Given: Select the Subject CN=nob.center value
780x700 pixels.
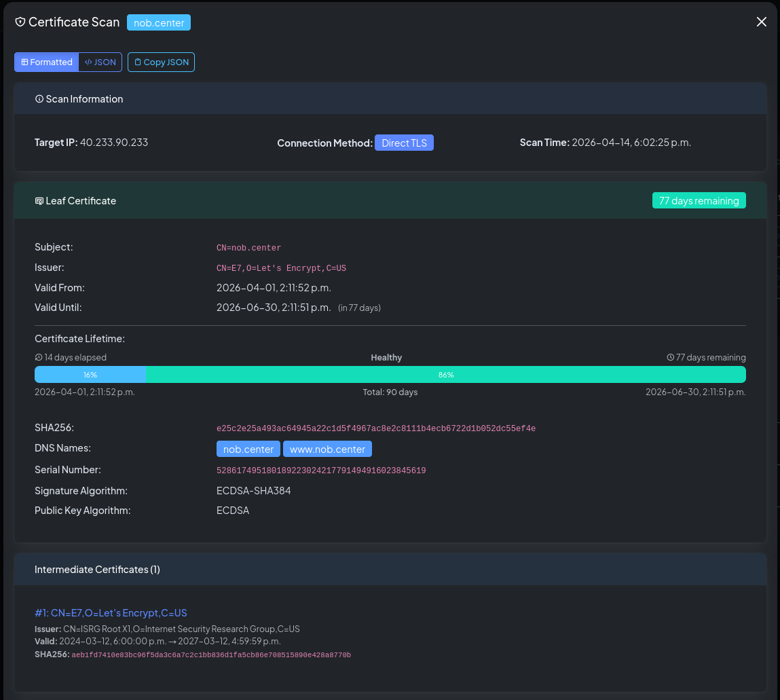Looking at the screenshot, I should pos(248,248).
